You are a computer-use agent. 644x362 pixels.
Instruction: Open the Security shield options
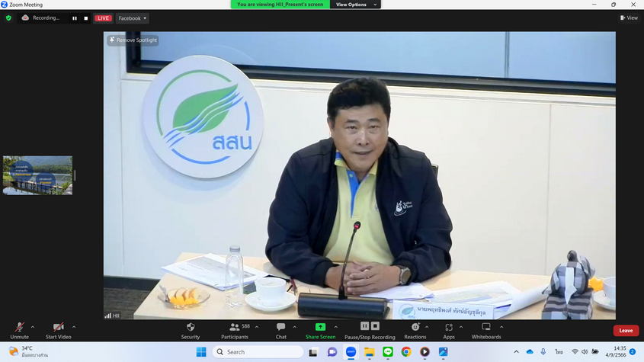(191, 328)
